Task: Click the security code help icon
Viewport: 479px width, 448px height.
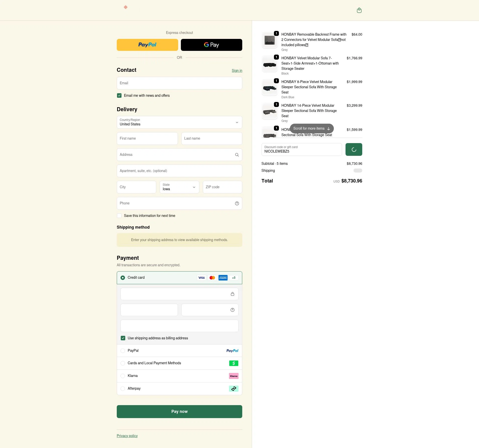Action: pyautogui.click(x=232, y=310)
